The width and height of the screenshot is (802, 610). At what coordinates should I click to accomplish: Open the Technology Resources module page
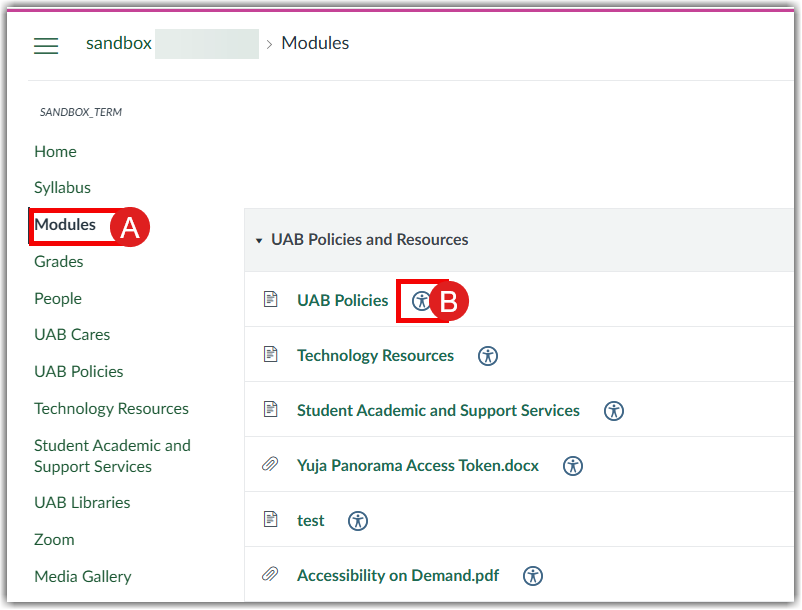pyautogui.click(x=375, y=355)
